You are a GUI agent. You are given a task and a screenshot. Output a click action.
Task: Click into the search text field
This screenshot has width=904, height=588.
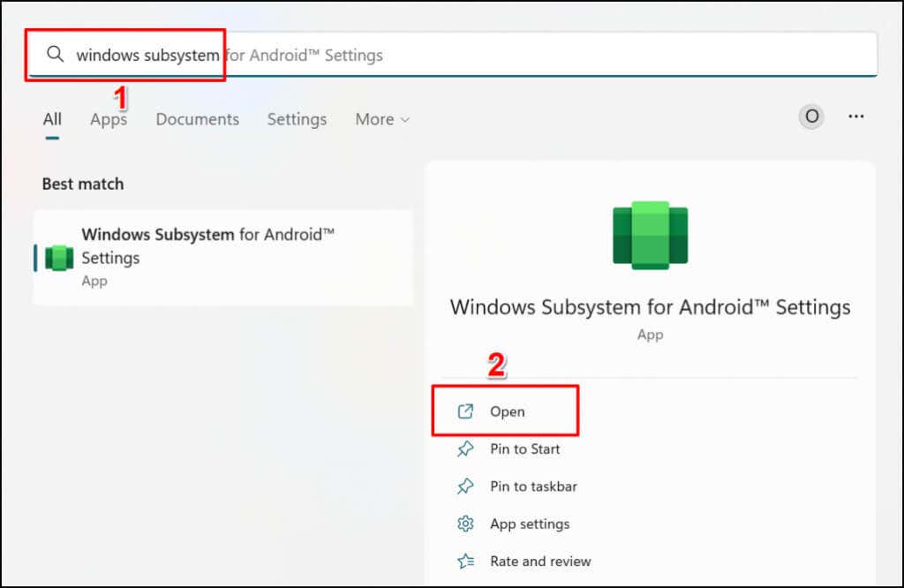(453, 55)
